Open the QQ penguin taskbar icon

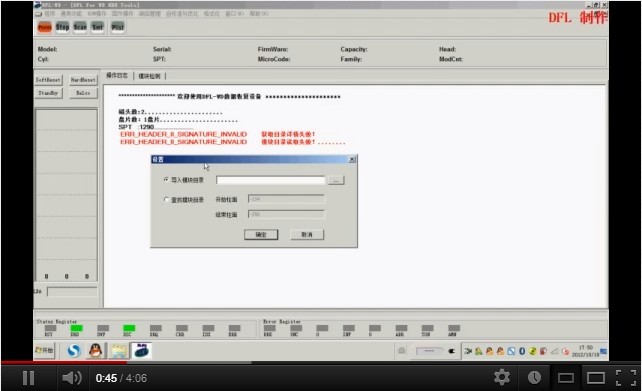click(x=96, y=351)
